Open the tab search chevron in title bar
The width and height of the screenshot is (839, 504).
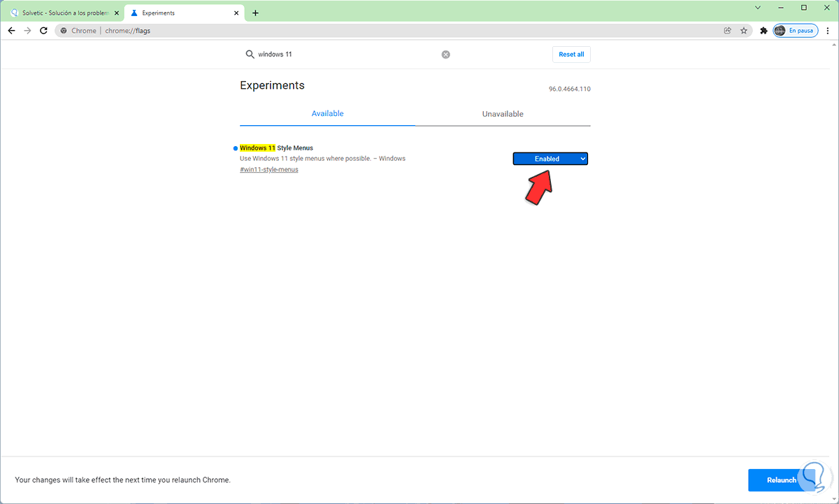pyautogui.click(x=758, y=7)
